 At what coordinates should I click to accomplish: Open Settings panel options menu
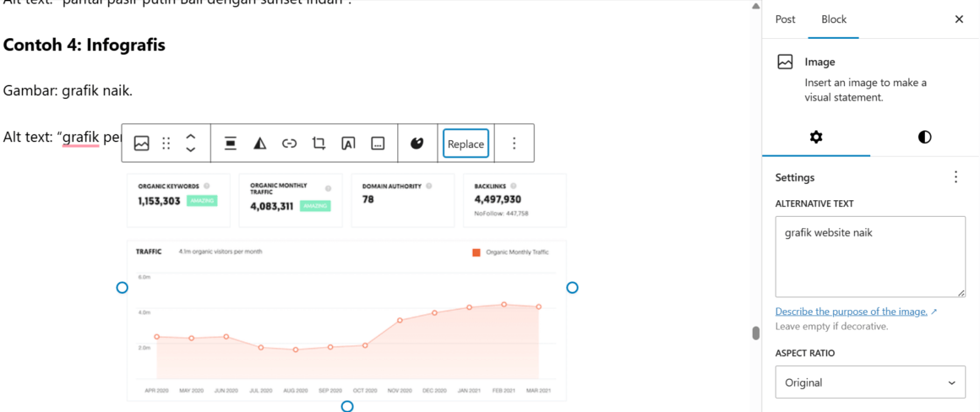[955, 177]
